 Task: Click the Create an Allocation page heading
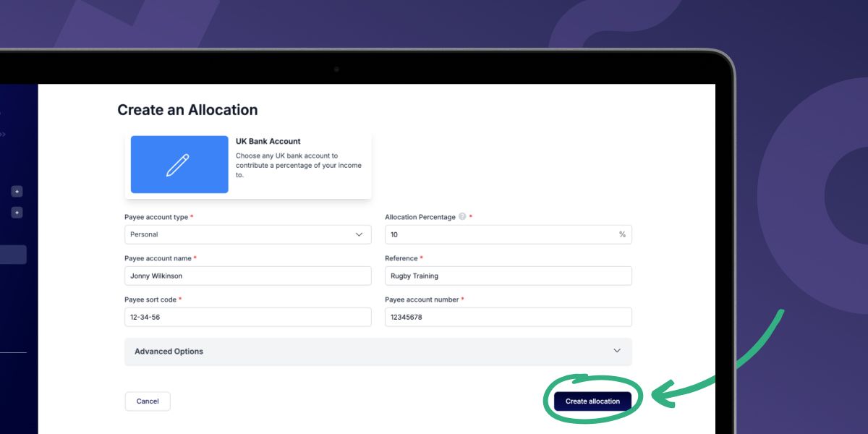tap(187, 109)
